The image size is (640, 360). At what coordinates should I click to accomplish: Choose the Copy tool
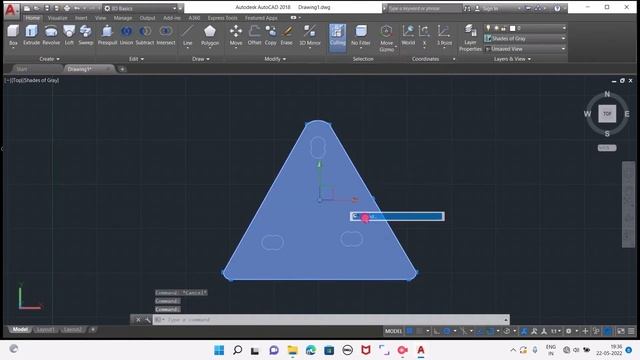coord(271,35)
